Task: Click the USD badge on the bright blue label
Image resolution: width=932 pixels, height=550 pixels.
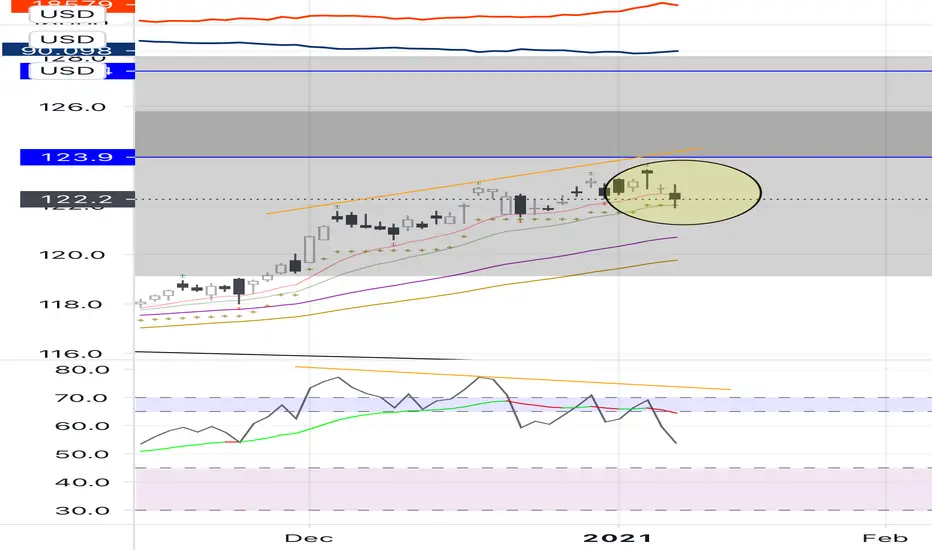Action: [x=67, y=70]
